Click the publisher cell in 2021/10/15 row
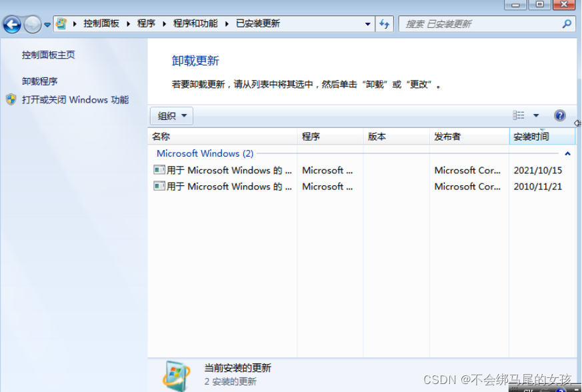 [467, 171]
